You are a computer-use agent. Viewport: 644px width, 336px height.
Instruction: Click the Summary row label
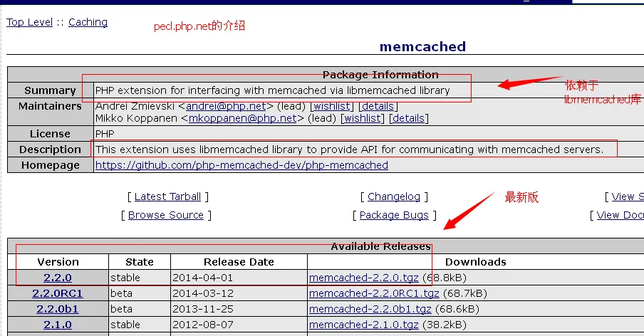tap(50, 90)
